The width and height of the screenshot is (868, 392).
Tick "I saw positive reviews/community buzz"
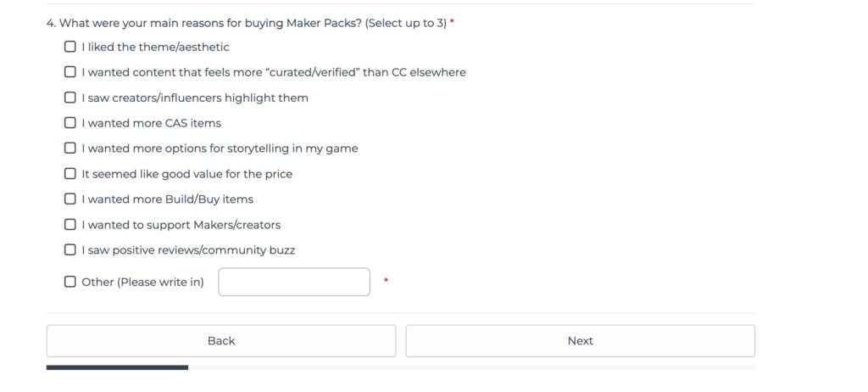70,250
